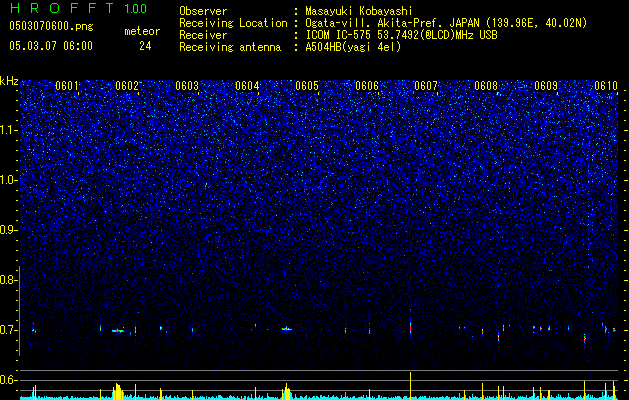
Task: Click the meteor count value 24
Action: pos(145,46)
